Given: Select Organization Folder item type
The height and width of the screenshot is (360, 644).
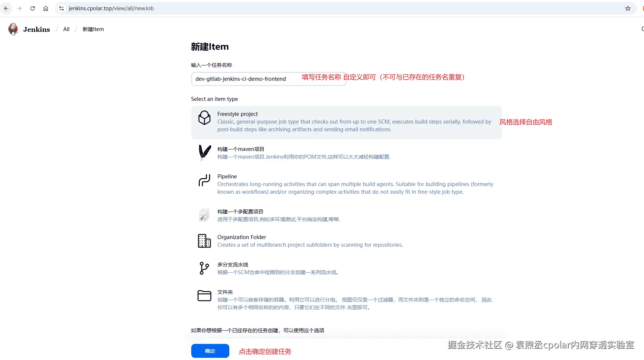Looking at the screenshot, I should 346,241.
